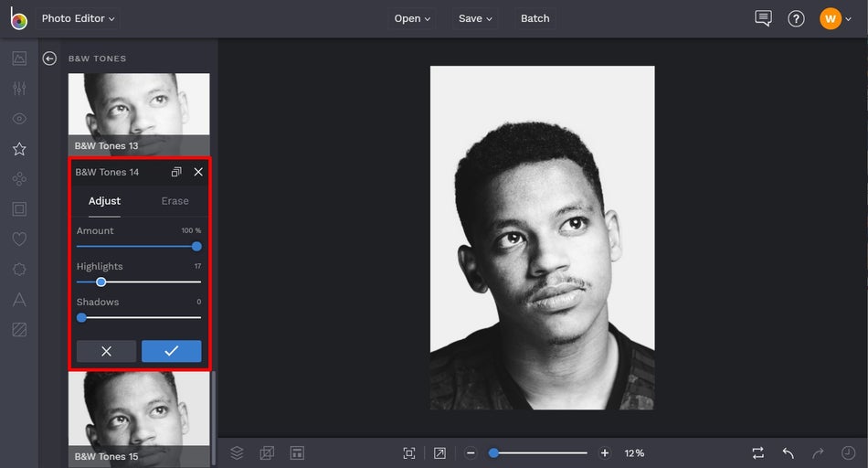Open the Open dropdown menu
868x468 pixels.
coord(413,18)
